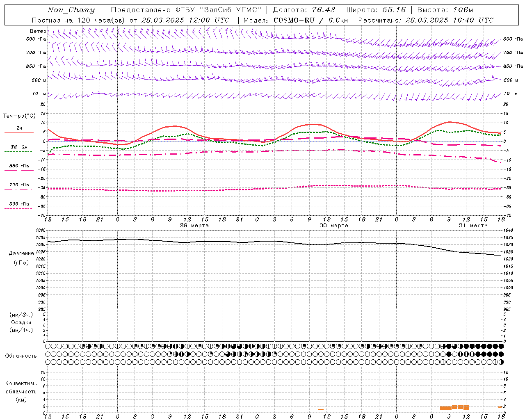The image size is (525, 420).
Task: Click the 500 гПа legend label below 700 гПа
Action: (x=19, y=204)
